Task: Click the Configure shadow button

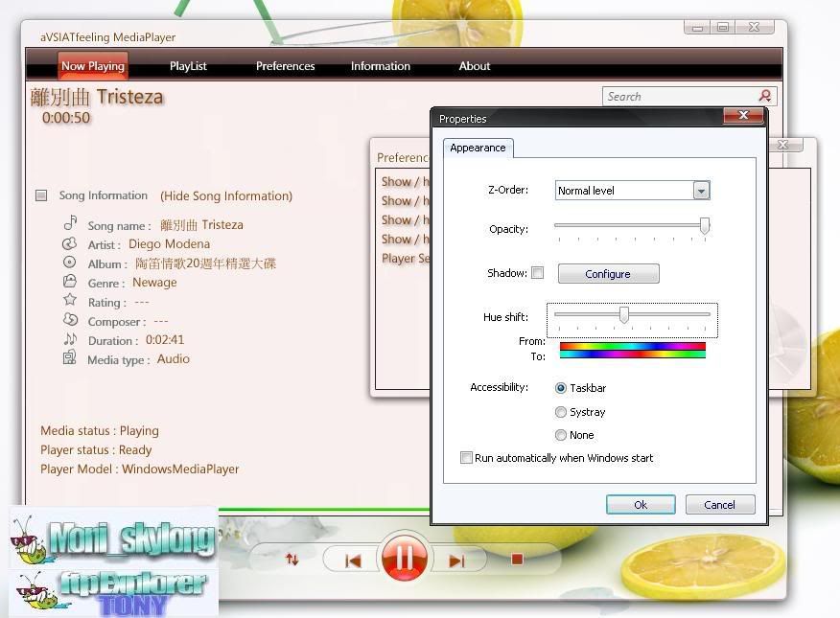Action: click(x=608, y=273)
